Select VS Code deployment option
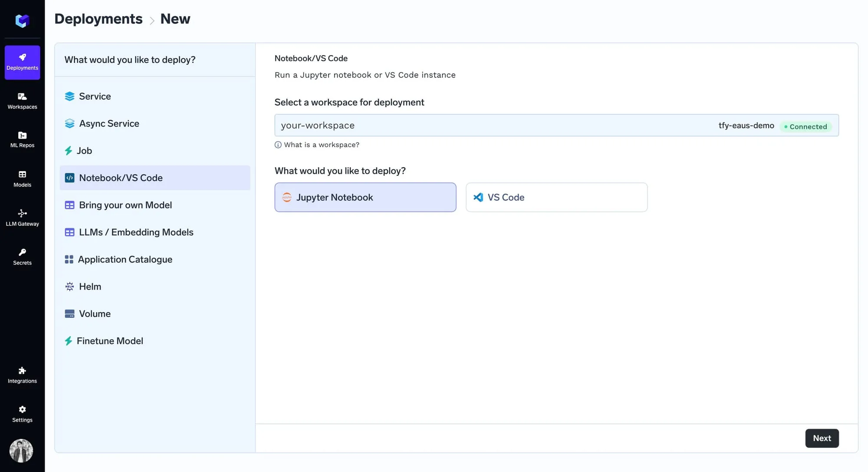The height and width of the screenshot is (472, 868). [x=556, y=197]
